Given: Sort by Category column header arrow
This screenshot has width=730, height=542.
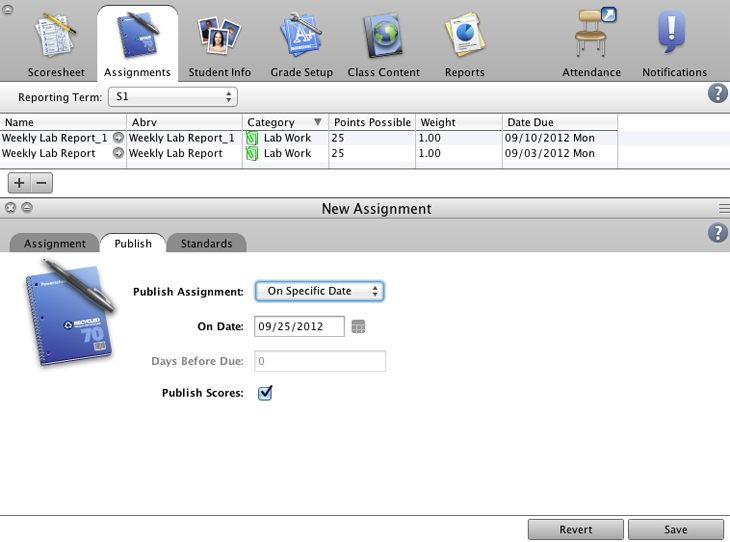Looking at the screenshot, I should pyautogui.click(x=318, y=122).
